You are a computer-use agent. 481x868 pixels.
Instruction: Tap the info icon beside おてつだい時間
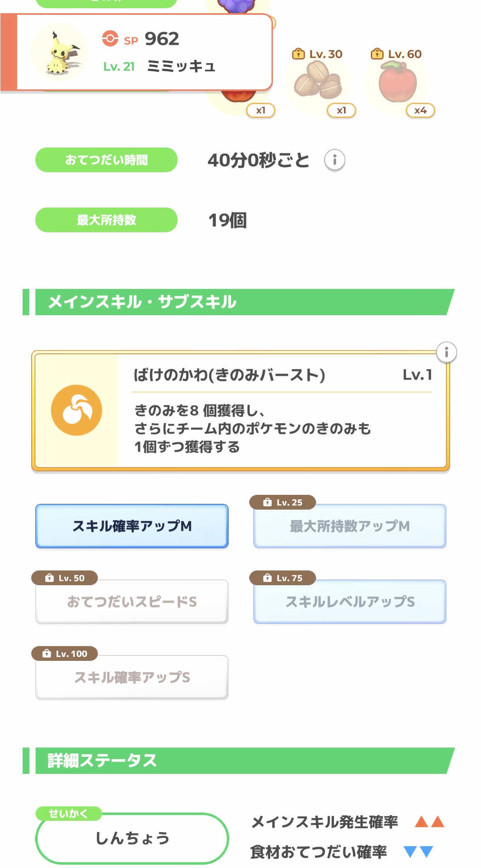pos(334,160)
